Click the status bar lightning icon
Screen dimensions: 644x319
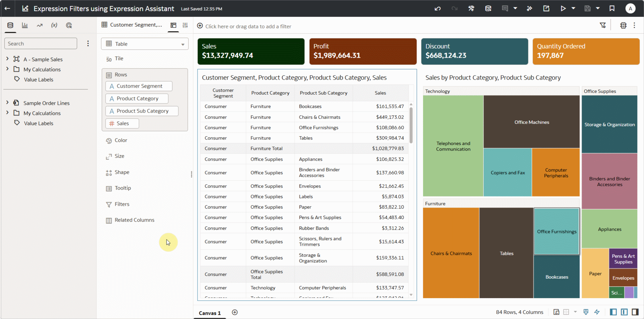click(x=597, y=312)
